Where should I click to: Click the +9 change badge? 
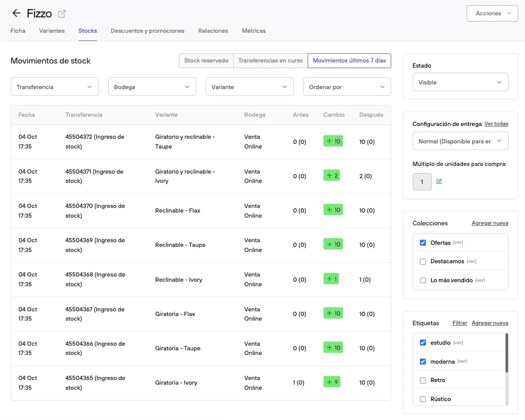pos(332,382)
